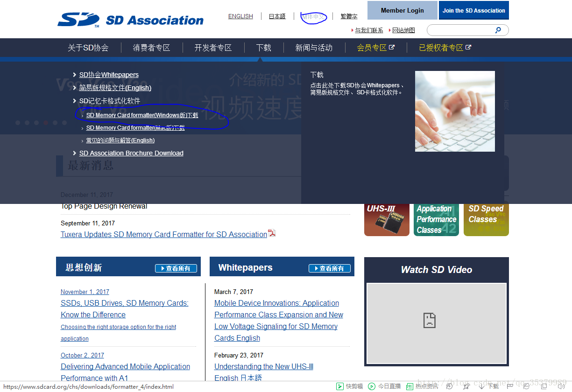Click 查看所有 under Whitepapers
This screenshot has width=572, height=392.
coord(330,268)
